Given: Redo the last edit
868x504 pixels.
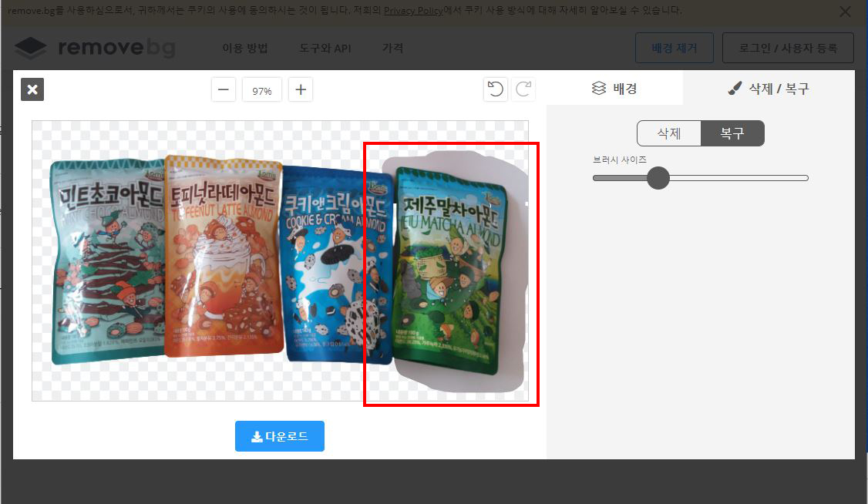Looking at the screenshot, I should tap(523, 89).
